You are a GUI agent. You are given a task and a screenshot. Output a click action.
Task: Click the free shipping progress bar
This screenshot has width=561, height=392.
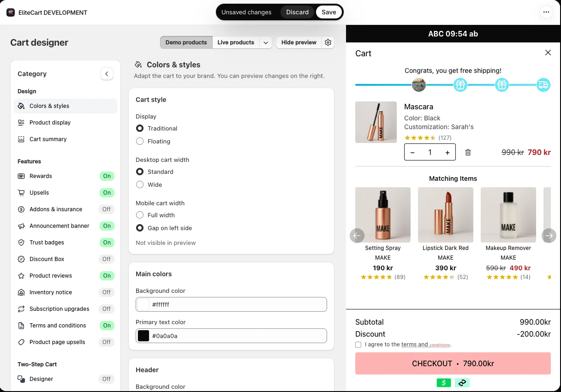pyautogui.click(x=453, y=85)
